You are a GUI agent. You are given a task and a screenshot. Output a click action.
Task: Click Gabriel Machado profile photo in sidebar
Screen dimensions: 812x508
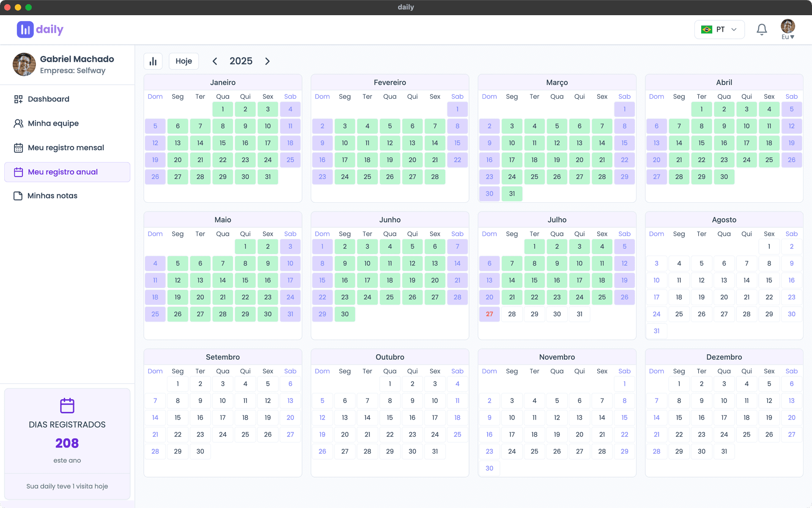[24, 64]
